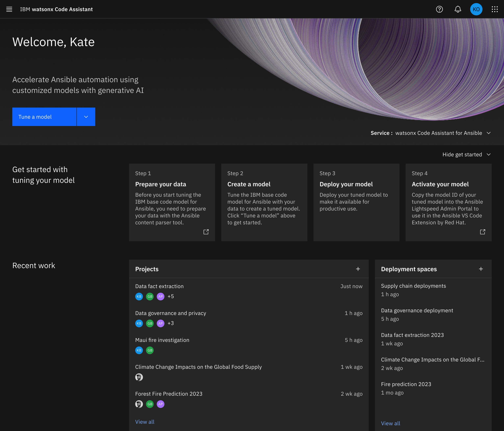504x431 pixels.
Task: Open Supply chain deployments space
Action: pos(413,286)
